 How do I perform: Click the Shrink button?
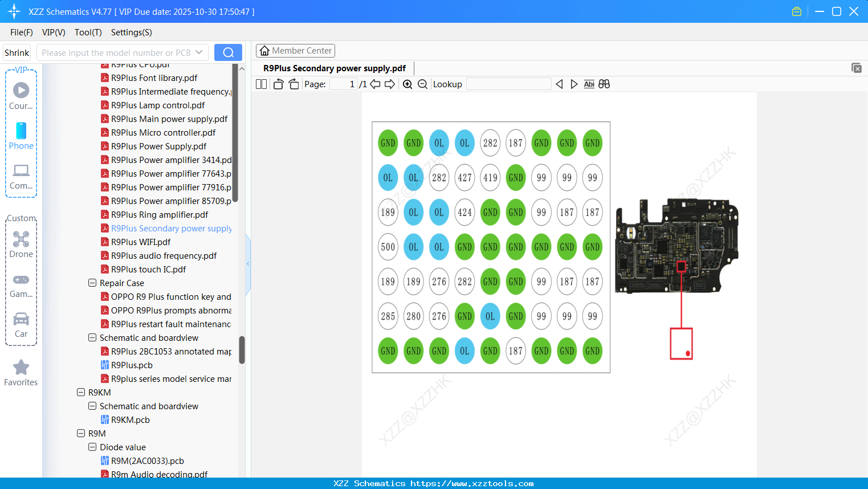(17, 52)
